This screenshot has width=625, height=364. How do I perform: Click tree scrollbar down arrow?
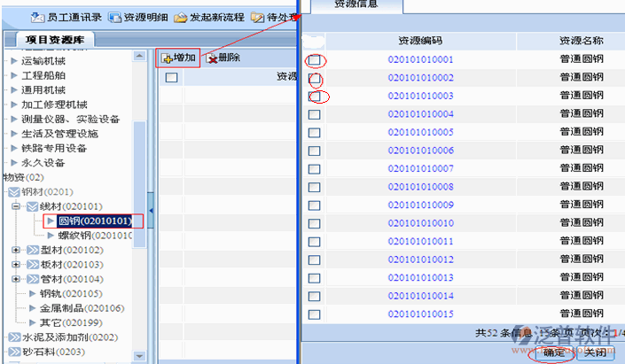[139, 356]
